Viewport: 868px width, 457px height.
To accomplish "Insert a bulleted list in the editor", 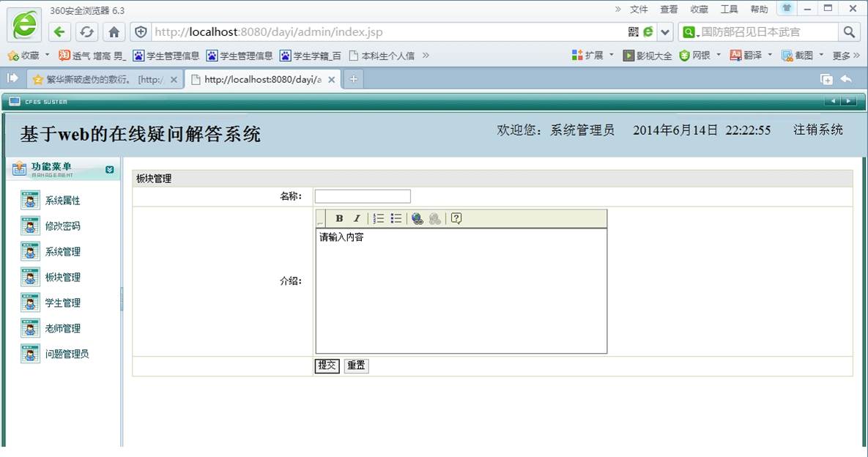I will click(x=396, y=218).
